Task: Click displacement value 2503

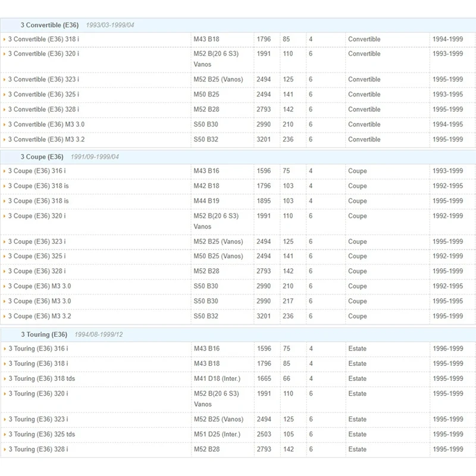Action: (264, 434)
